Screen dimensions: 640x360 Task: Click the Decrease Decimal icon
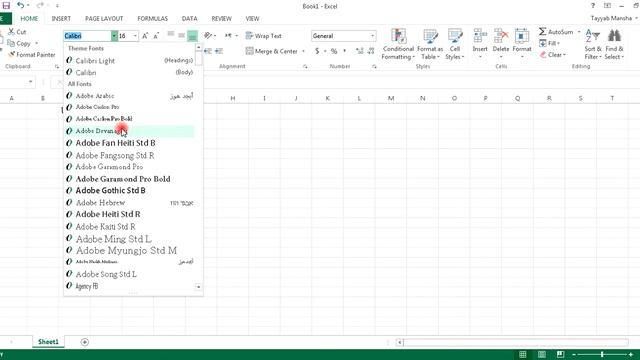tap(371, 51)
